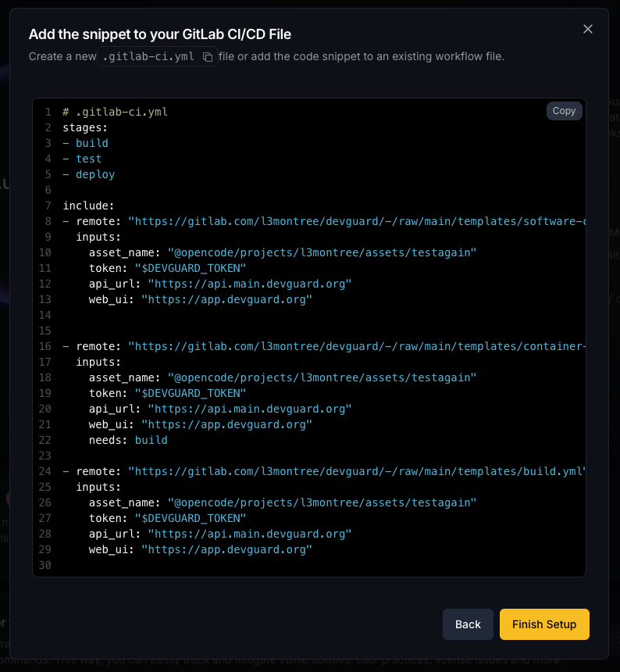The image size is (620, 672).
Task: Click the 'needs: build' line
Action: (129, 440)
